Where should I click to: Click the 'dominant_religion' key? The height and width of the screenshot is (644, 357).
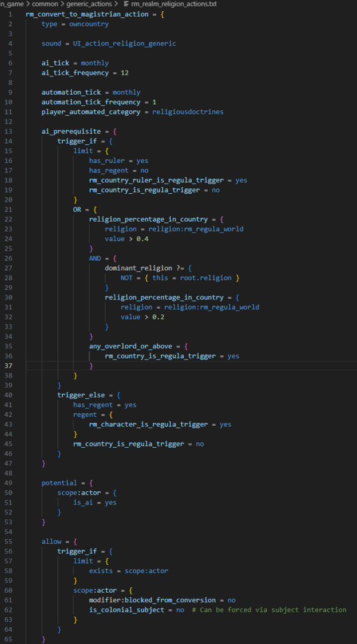click(x=138, y=268)
